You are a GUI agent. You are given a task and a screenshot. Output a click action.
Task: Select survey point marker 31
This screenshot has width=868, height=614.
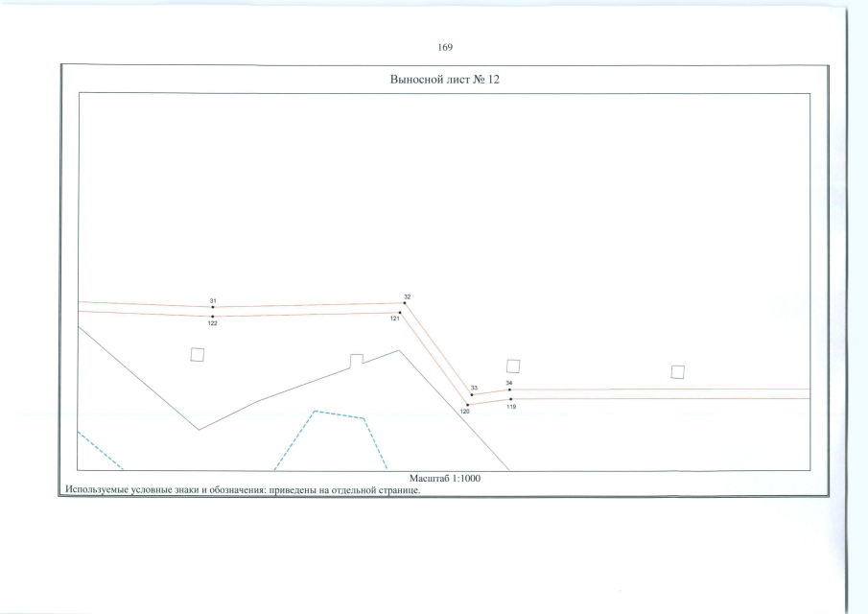tap(213, 307)
